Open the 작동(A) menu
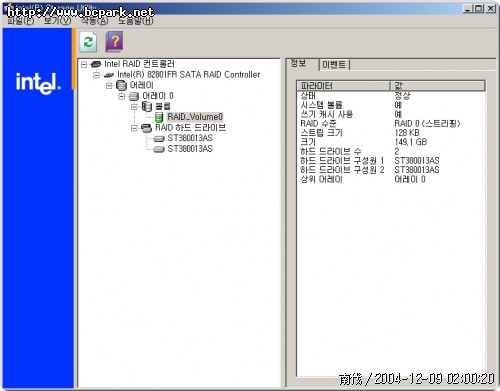The width and height of the screenshot is (500, 391). tap(95, 21)
